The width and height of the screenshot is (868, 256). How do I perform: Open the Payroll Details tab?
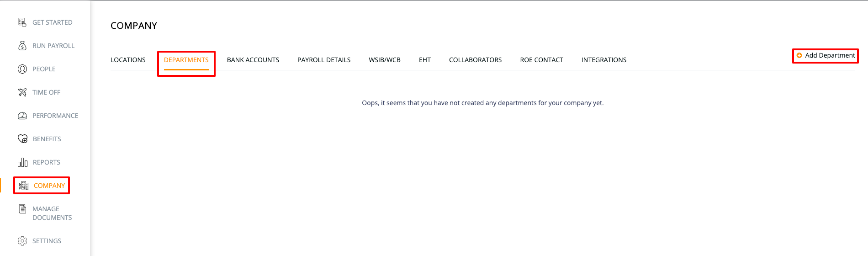pos(324,60)
